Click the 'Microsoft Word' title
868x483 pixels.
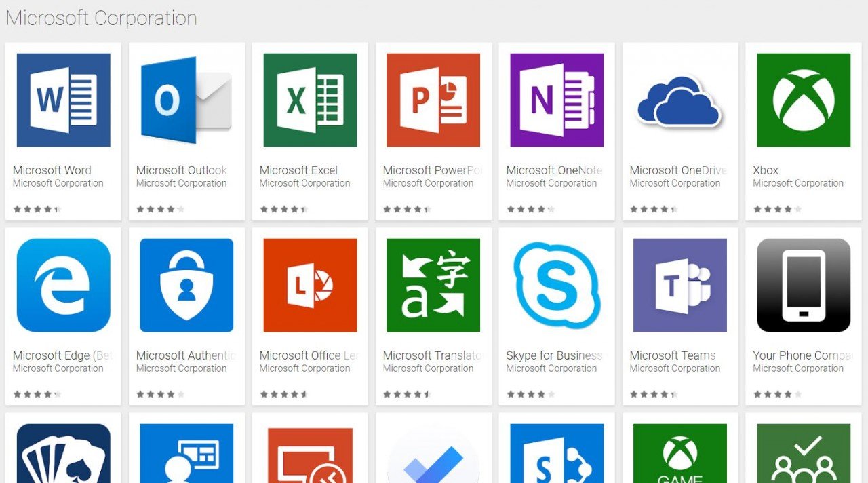52,170
